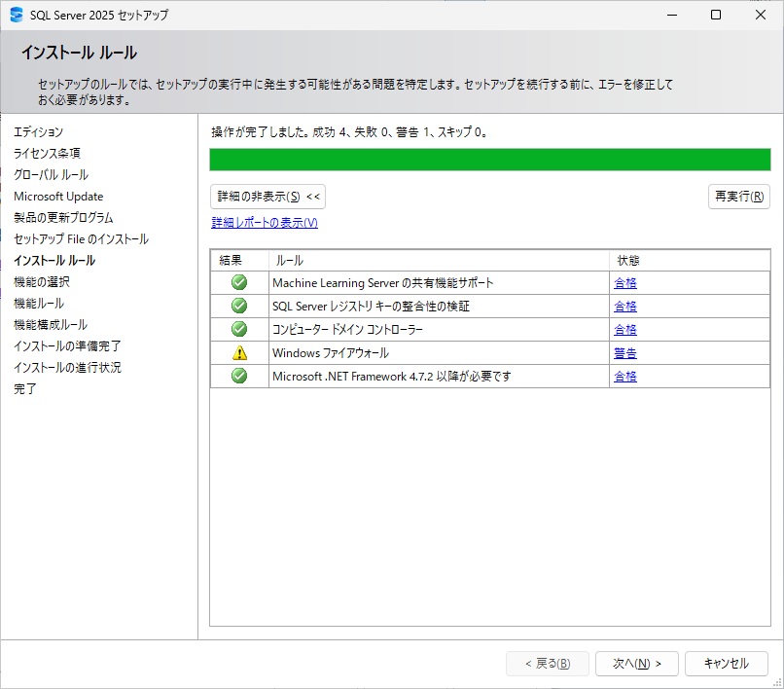This screenshot has height=689, width=784.
Task: Collapse details using the 詳細の非表示 button
Action: click(267, 196)
